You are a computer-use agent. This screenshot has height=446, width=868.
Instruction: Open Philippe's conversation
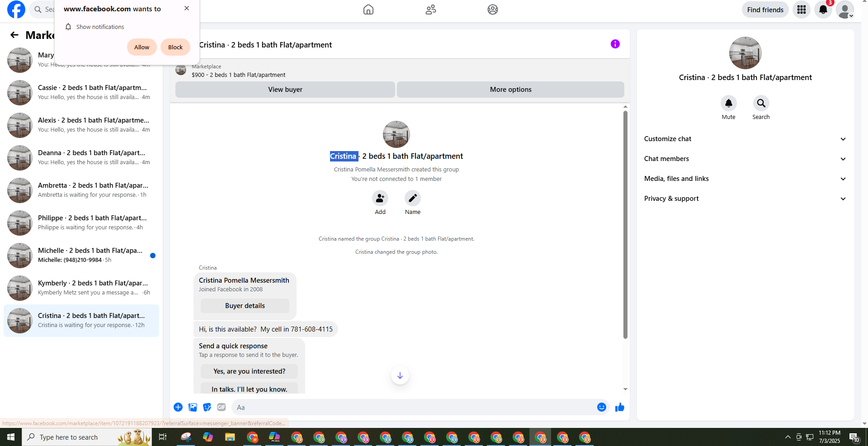[x=81, y=223]
